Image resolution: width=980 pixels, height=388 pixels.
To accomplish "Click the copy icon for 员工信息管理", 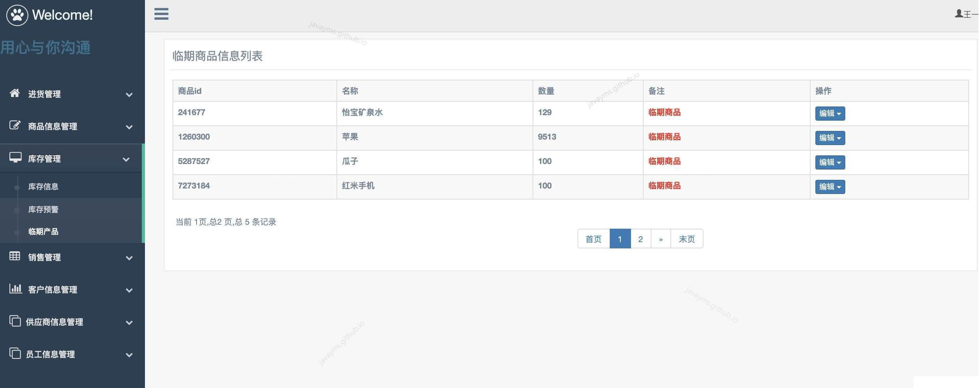I will point(15,353).
